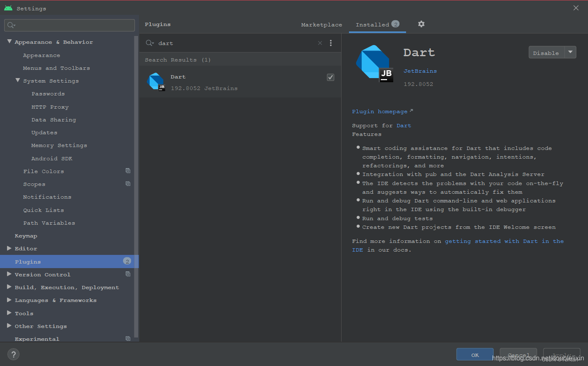Viewport: 588px width, 366px height.
Task: Click the Search Results (1) header
Action: (178, 60)
